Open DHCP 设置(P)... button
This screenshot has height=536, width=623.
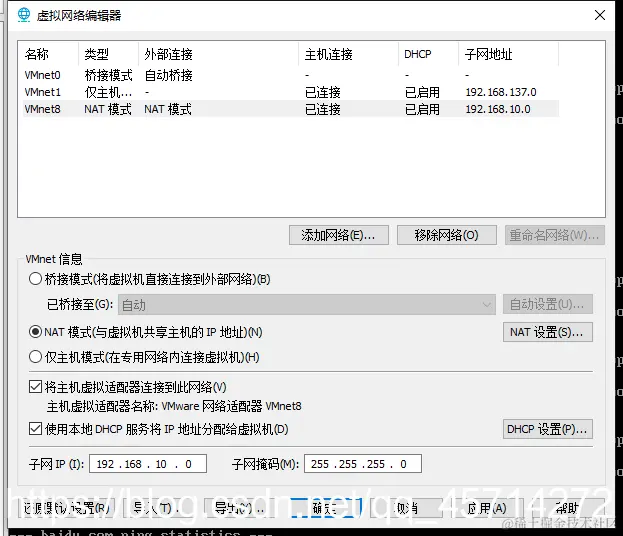click(548, 429)
